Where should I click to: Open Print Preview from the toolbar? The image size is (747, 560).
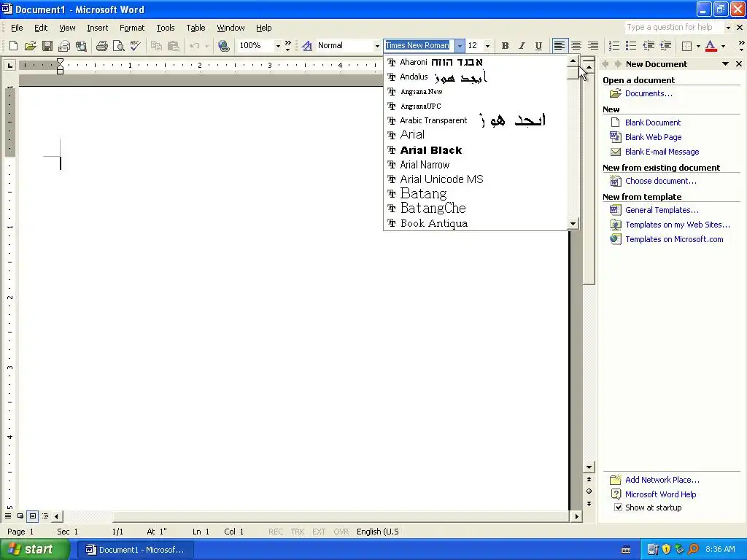(119, 46)
